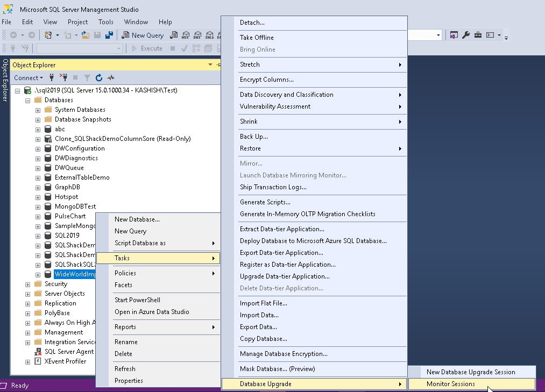Click the Object Explorer Filter funnel icon
The image size is (545, 392).
87,77
